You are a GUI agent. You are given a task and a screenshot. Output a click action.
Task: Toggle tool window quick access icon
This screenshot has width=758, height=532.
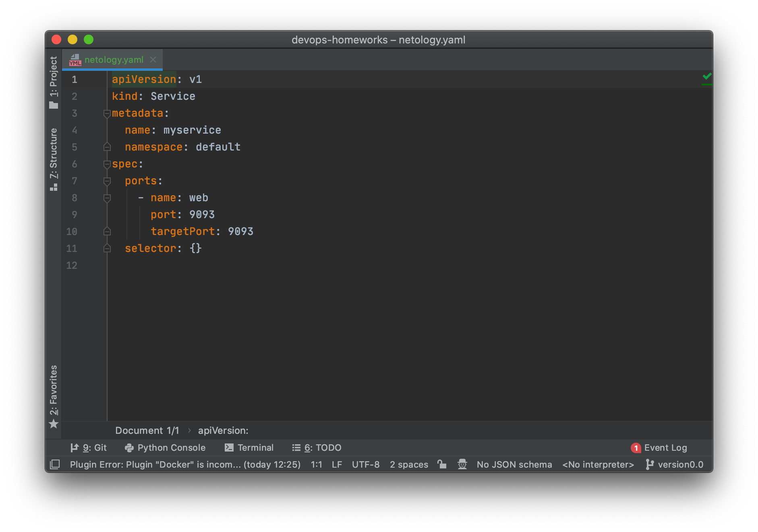coord(55,464)
